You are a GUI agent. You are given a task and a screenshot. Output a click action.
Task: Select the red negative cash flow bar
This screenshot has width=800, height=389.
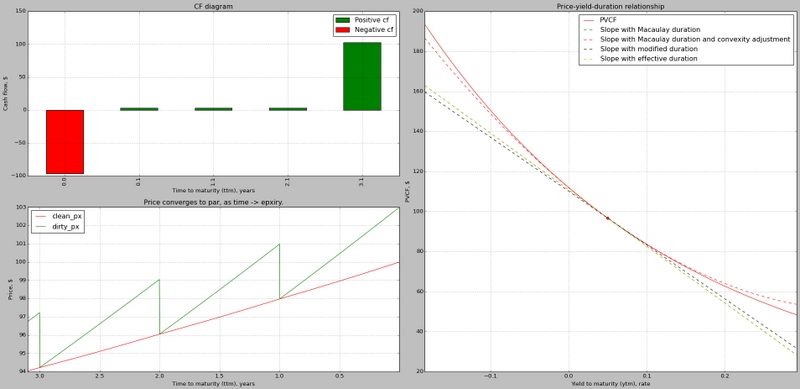[x=65, y=142]
